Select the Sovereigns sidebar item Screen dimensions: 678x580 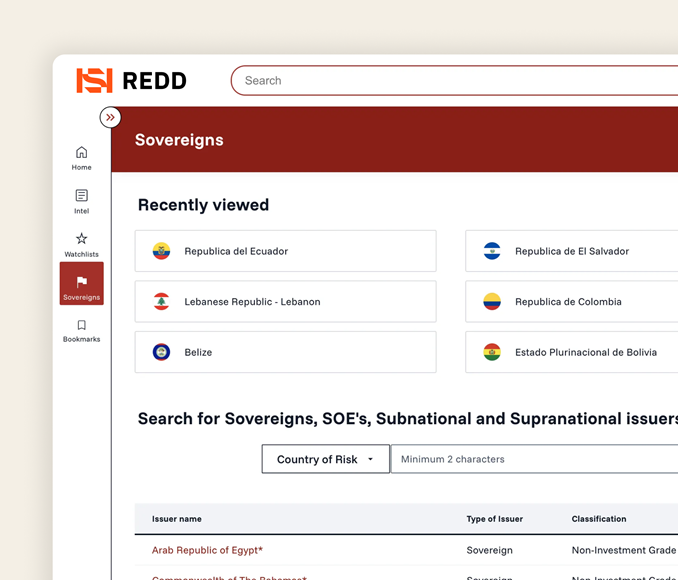click(x=81, y=283)
